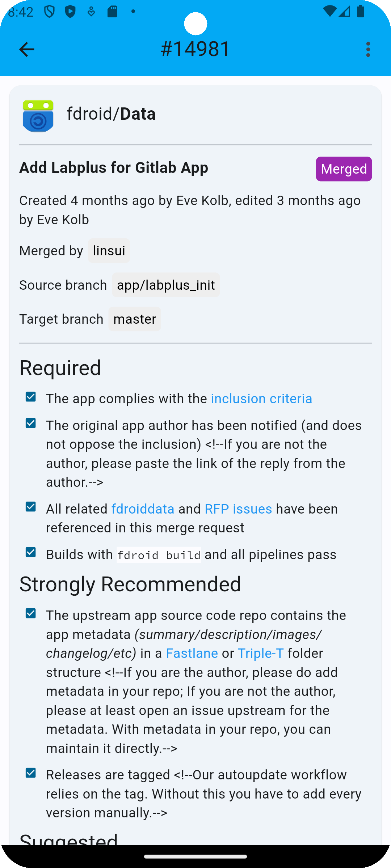Follow the RFP issues link
The height and width of the screenshot is (868, 391).
coord(238,509)
